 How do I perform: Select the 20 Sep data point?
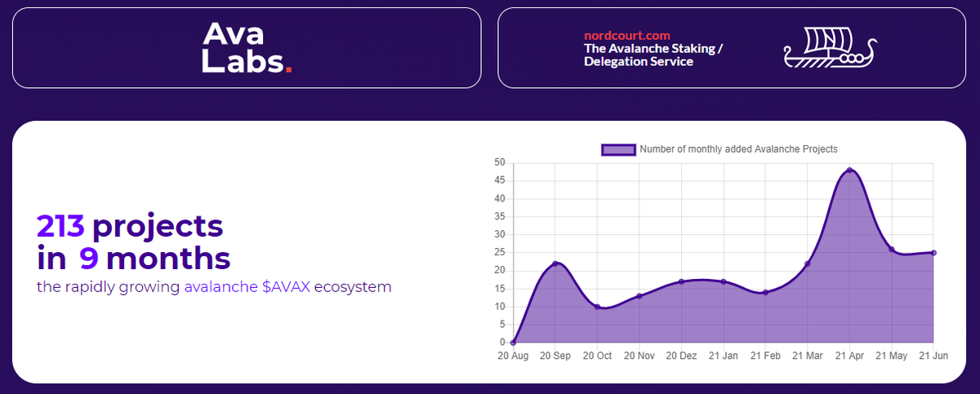[555, 263]
